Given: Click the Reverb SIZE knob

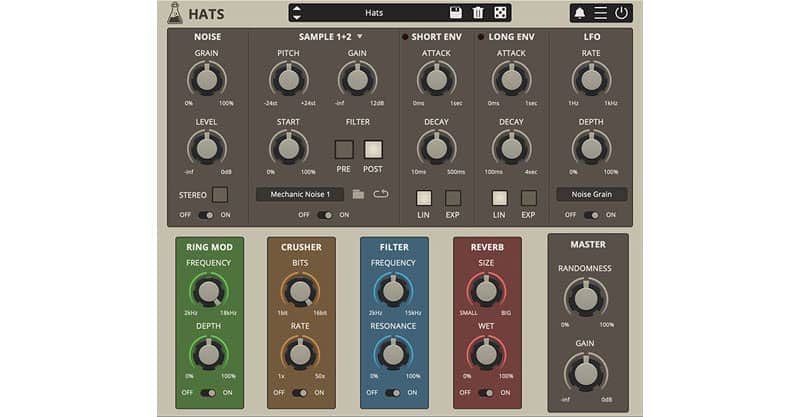Looking at the screenshot, I should point(486,291).
